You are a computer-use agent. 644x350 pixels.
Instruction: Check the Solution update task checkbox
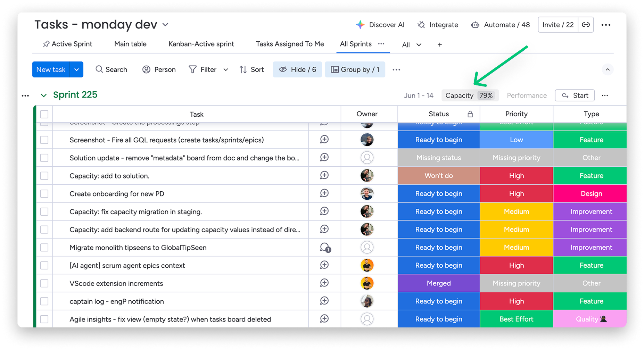44,158
